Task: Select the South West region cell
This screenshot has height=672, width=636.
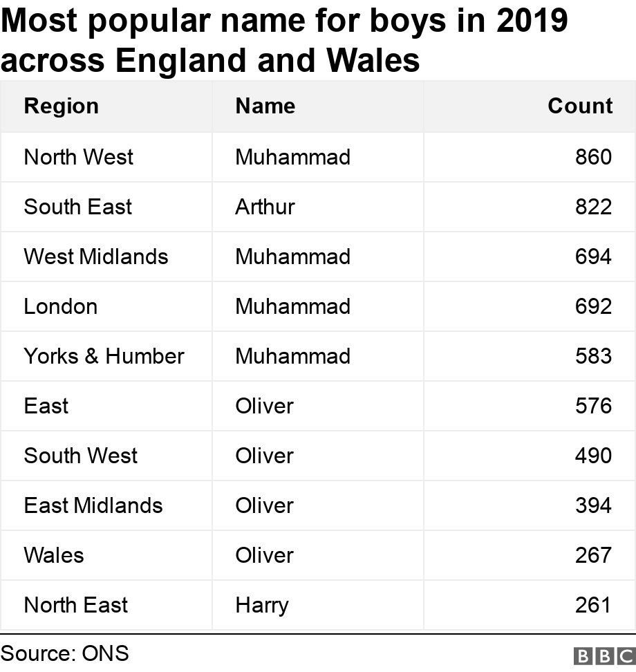Action: coord(81,456)
